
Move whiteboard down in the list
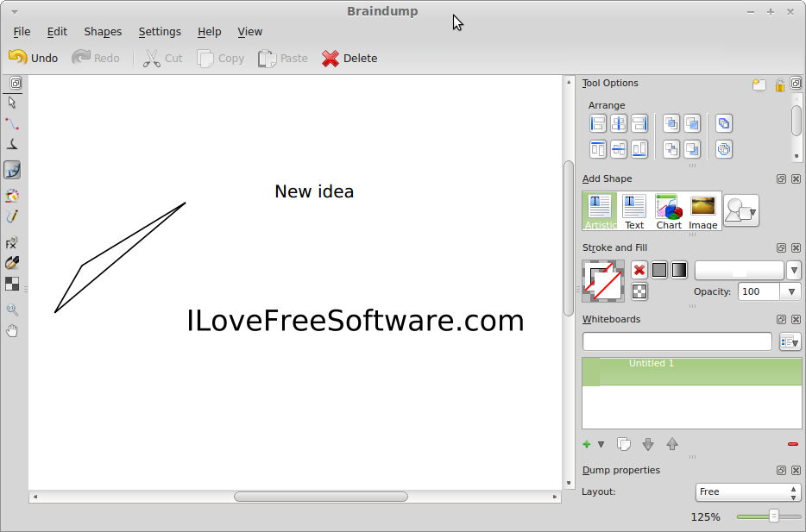[x=648, y=444]
